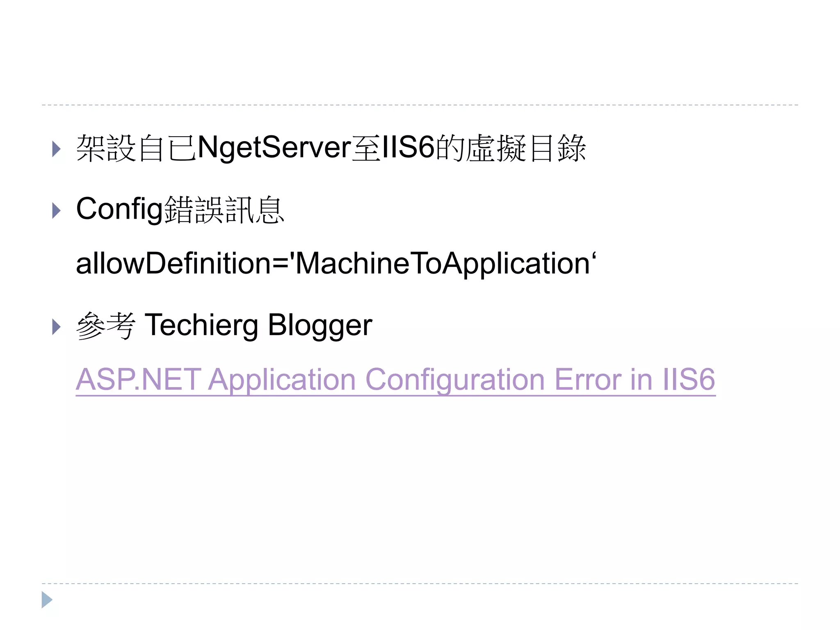Click the word MachineToApplication
This screenshot has height=630, width=840.
[x=442, y=263]
